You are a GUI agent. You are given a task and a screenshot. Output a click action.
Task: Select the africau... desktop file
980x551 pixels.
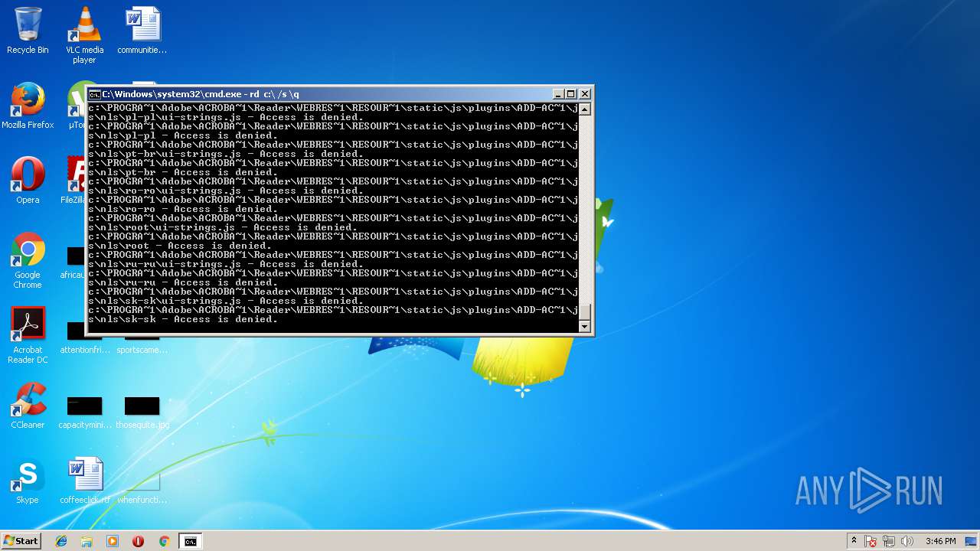[x=74, y=262]
